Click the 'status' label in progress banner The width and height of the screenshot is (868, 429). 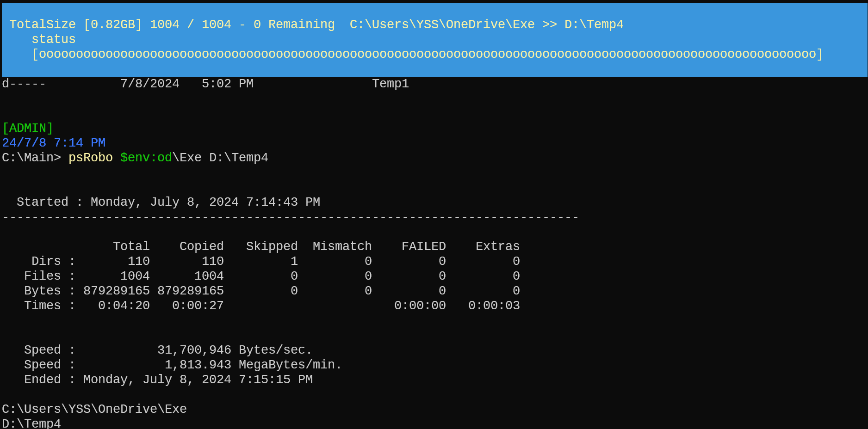54,39
